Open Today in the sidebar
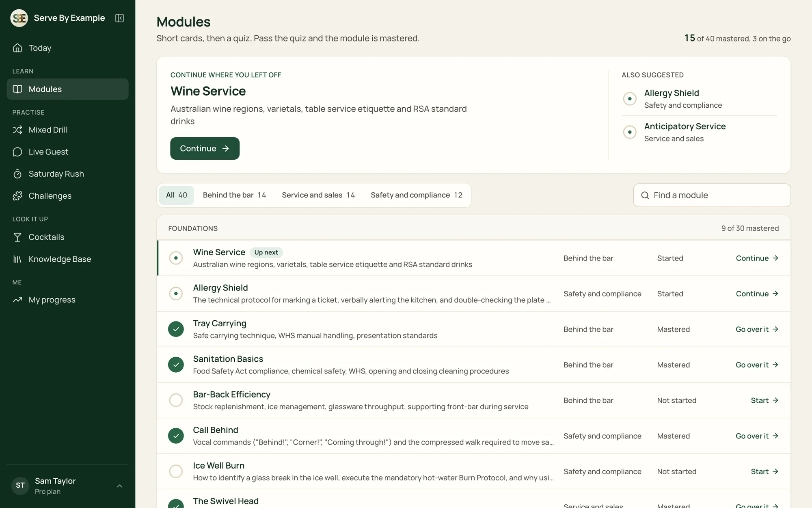Screen dimensions: 812x508 click(67, 48)
